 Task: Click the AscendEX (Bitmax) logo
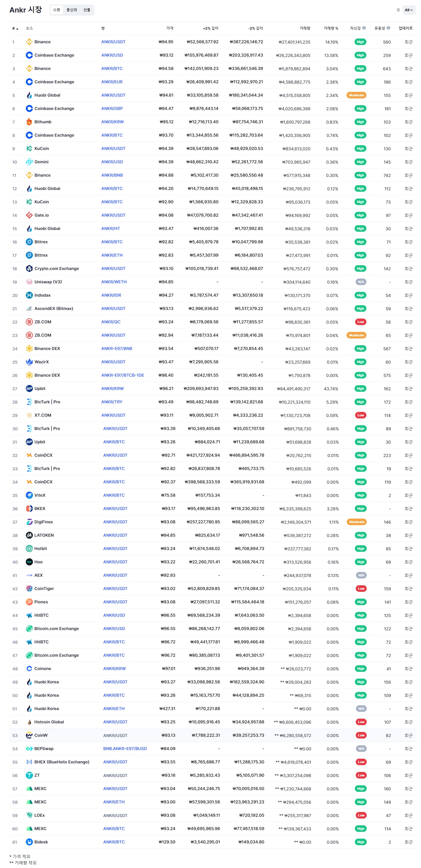pos(29,309)
